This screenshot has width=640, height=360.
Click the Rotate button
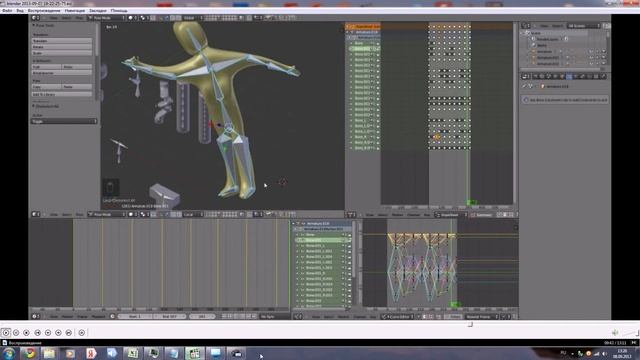pos(62,47)
